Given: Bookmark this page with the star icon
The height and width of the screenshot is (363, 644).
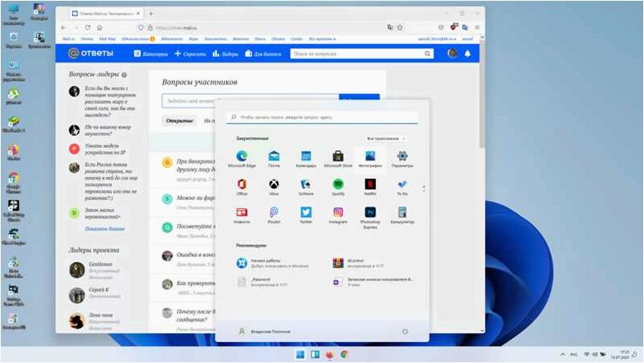Looking at the screenshot, I should coord(400,27).
